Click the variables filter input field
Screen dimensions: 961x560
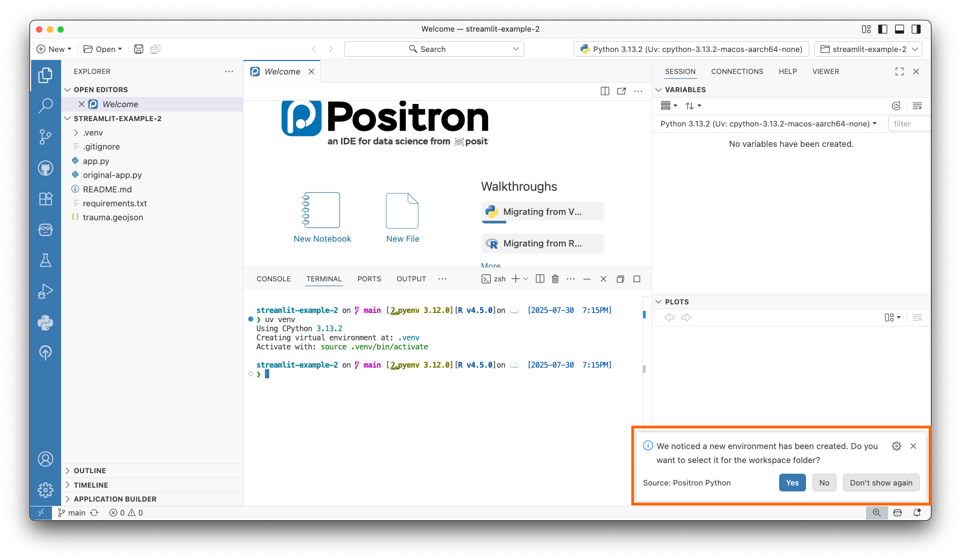[x=908, y=124]
